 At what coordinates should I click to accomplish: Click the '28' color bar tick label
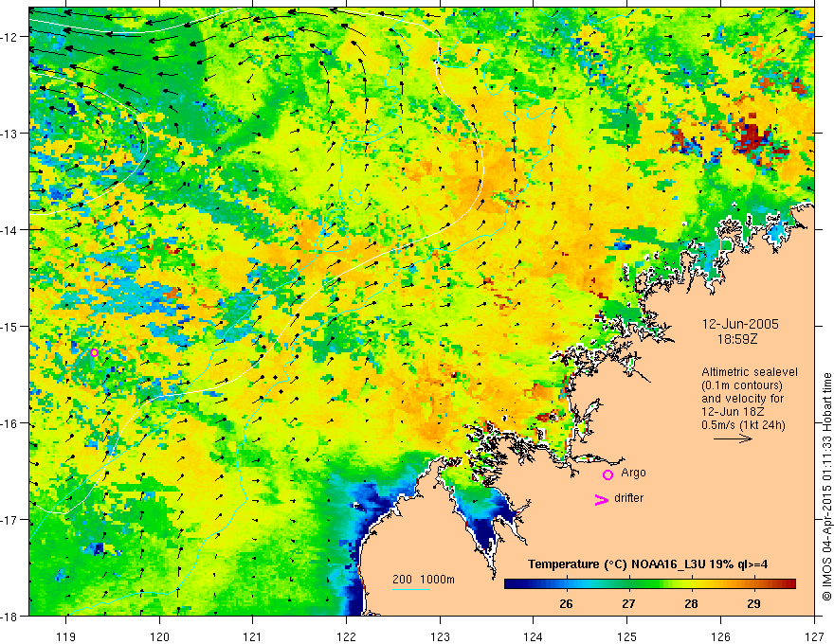pyautogui.click(x=691, y=603)
